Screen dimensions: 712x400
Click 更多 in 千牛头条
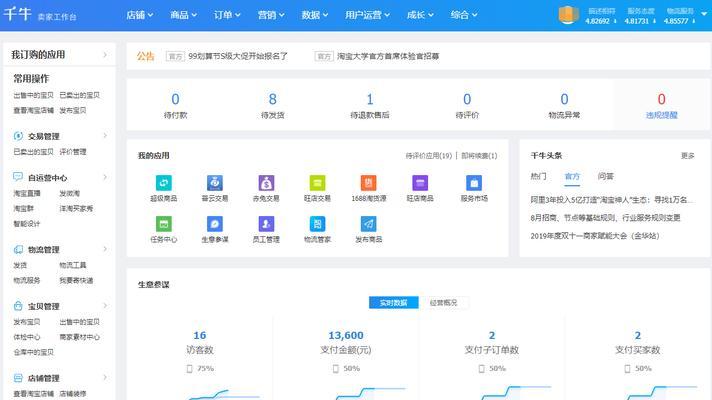[x=687, y=156]
